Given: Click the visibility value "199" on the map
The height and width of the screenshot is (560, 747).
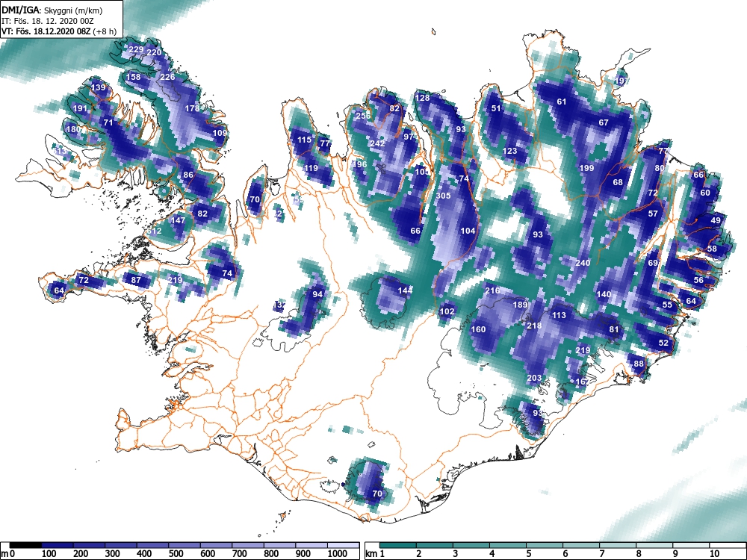Looking at the screenshot, I should [586, 168].
